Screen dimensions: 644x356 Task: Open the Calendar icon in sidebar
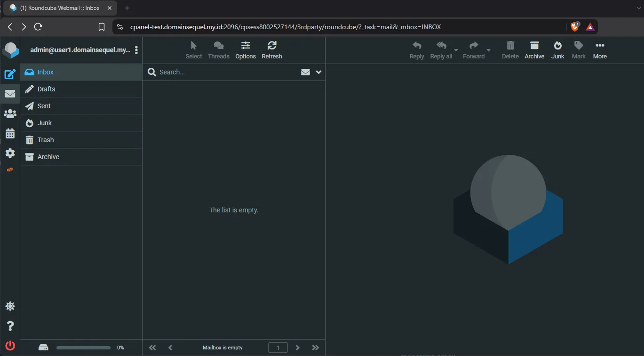10,133
